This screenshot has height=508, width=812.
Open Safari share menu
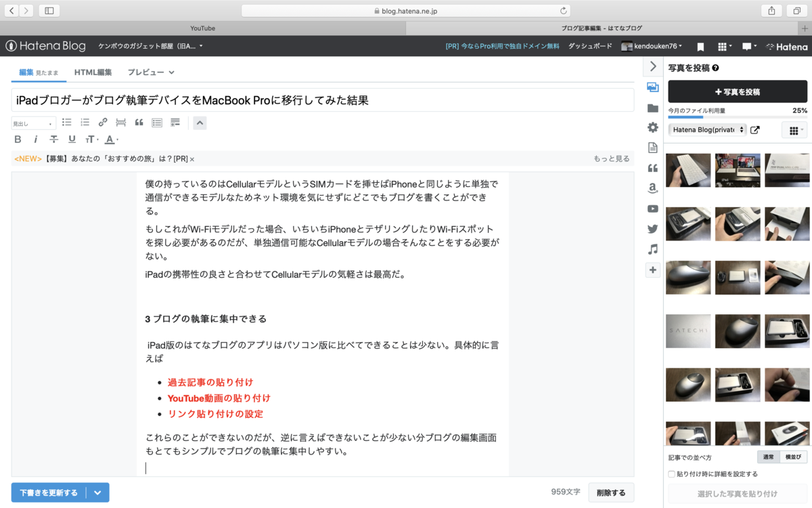point(771,10)
